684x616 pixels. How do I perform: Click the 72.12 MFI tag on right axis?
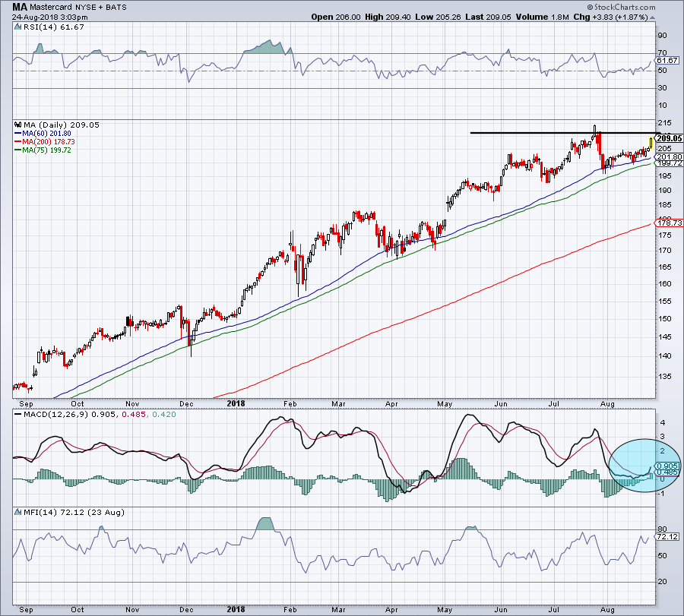tap(667, 537)
